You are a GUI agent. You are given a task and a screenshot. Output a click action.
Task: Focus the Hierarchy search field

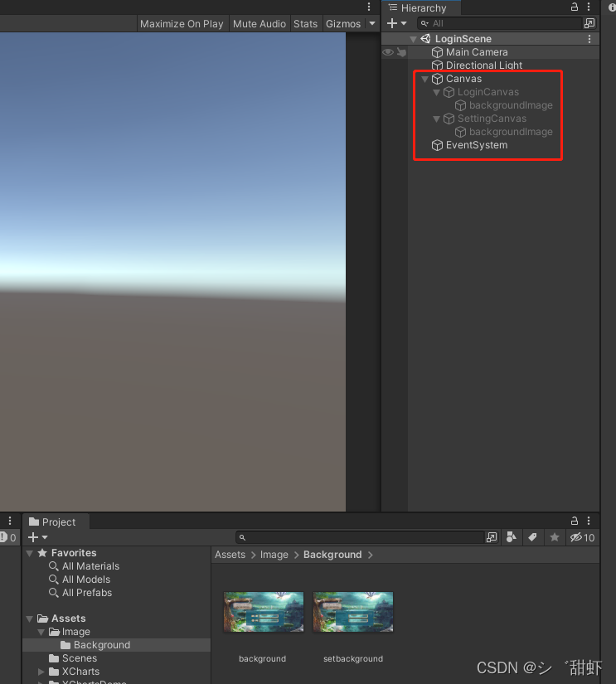(x=500, y=23)
